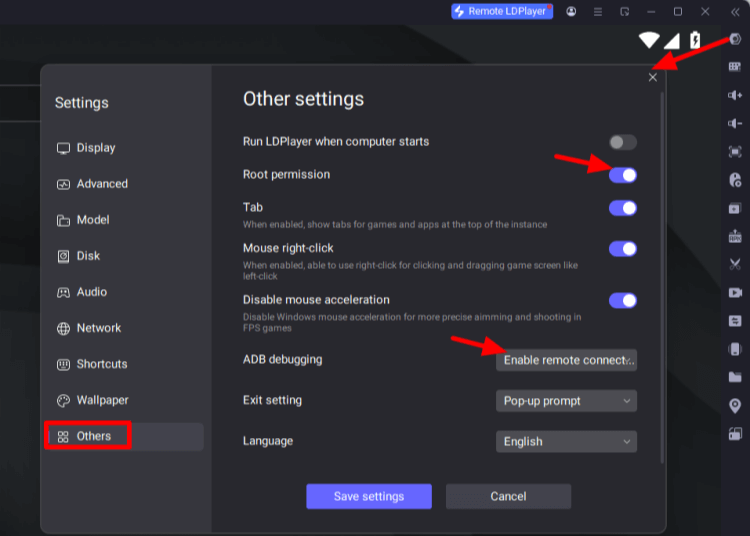Click the Save settings button

[x=368, y=496]
